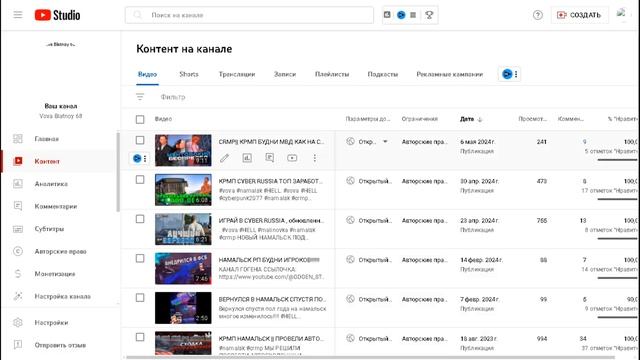Image resolution: width=640 pixels, height=360 pixels.
Task: Click Отправить отзыв feedback item
Action: (60, 345)
